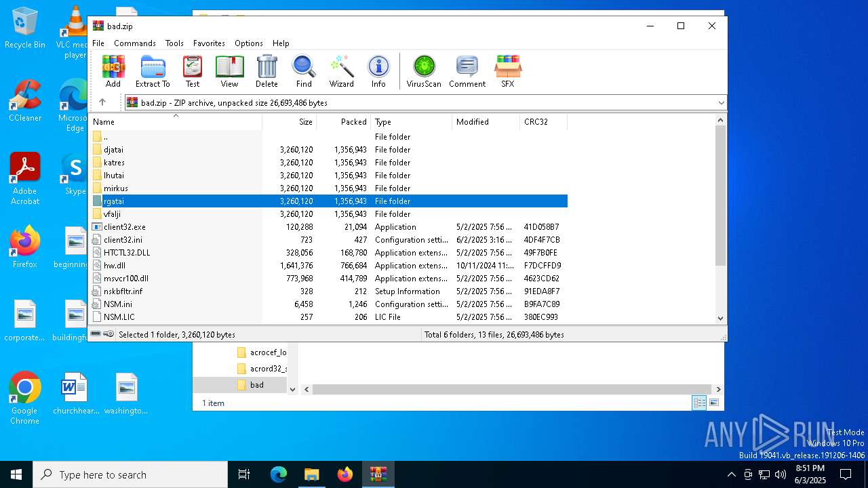
Task: Open File Explorer from the taskbar
Action: click(x=312, y=474)
